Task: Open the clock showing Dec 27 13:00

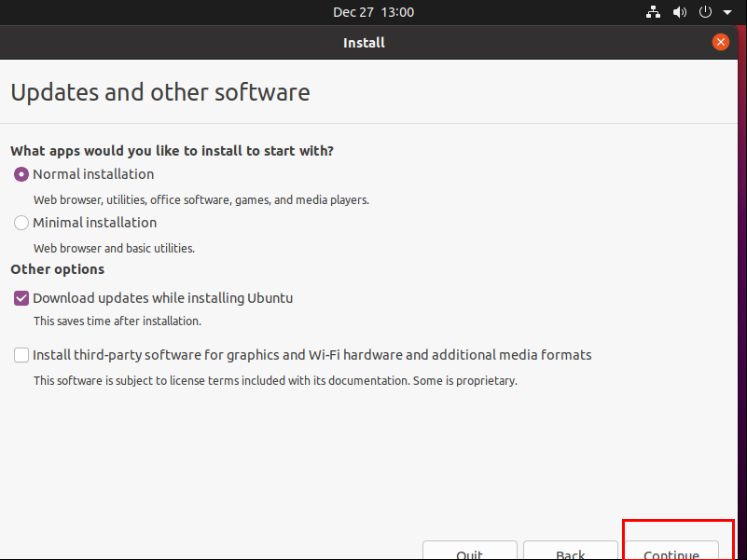Action: (373, 12)
